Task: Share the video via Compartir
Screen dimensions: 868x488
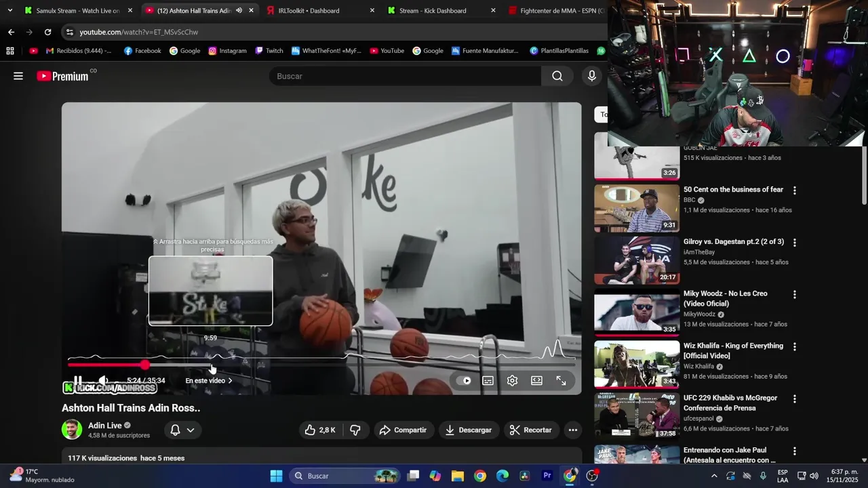Action: pos(403,430)
